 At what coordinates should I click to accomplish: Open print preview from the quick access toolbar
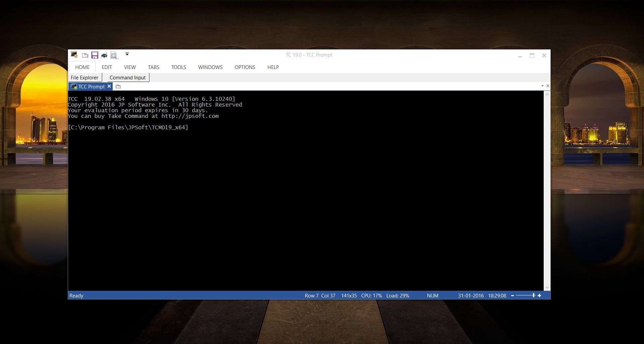113,55
